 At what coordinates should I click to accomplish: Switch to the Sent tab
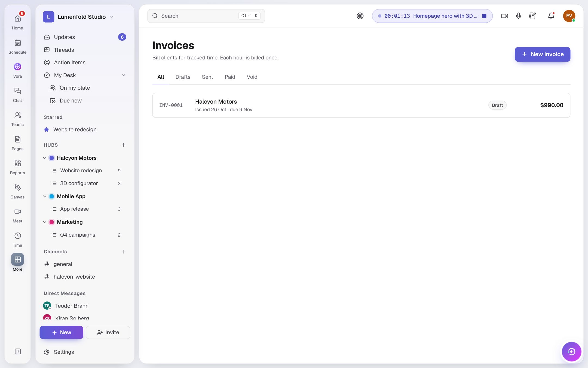pos(207,77)
